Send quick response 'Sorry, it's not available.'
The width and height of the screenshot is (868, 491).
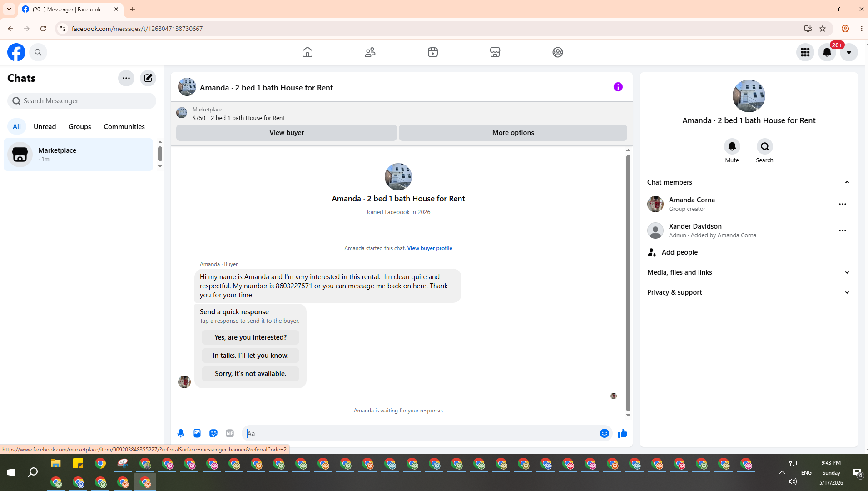[x=251, y=374]
